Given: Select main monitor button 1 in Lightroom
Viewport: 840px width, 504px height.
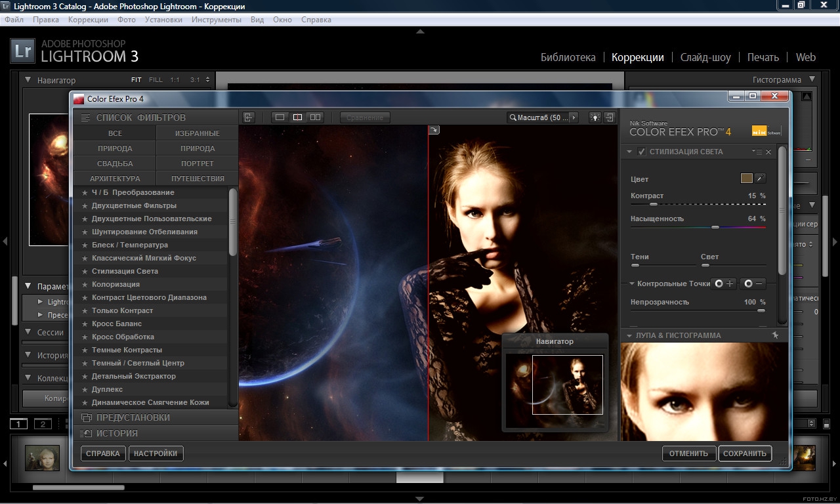Looking at the screenshot, I should click(18, 424).
